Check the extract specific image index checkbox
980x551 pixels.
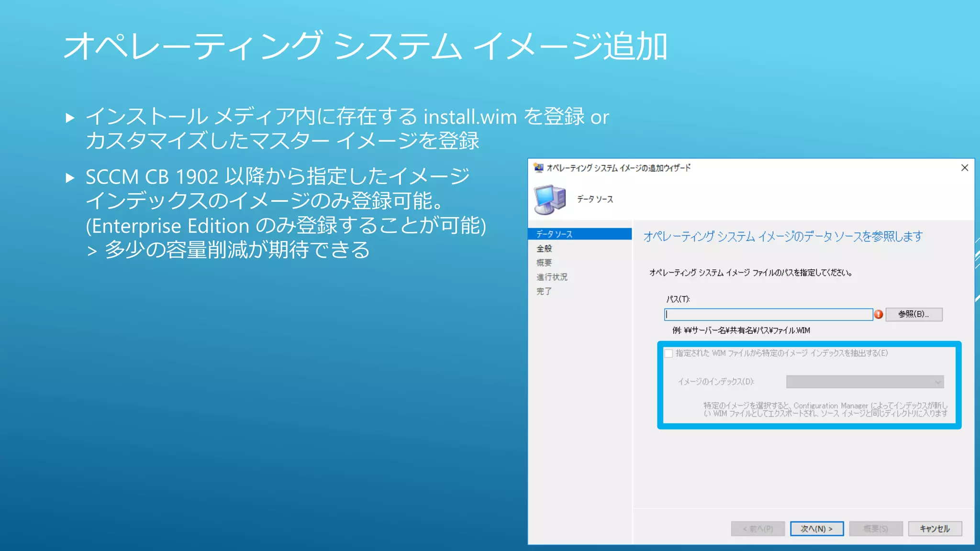[668, 353]
